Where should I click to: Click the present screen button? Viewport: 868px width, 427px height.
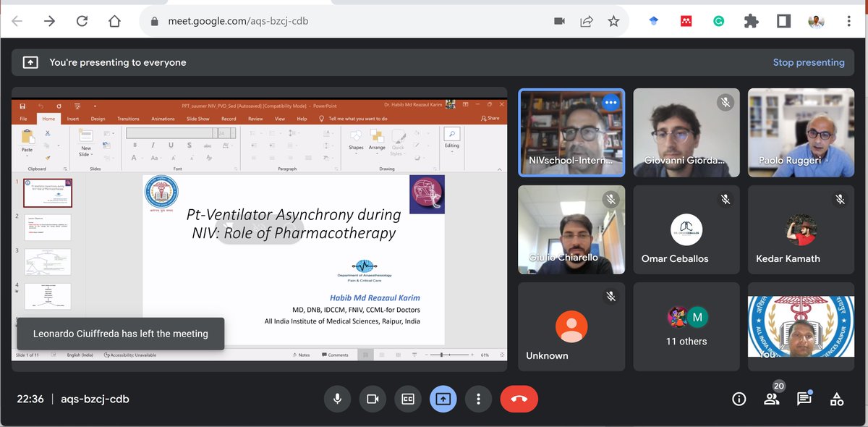tap(443, 399)
